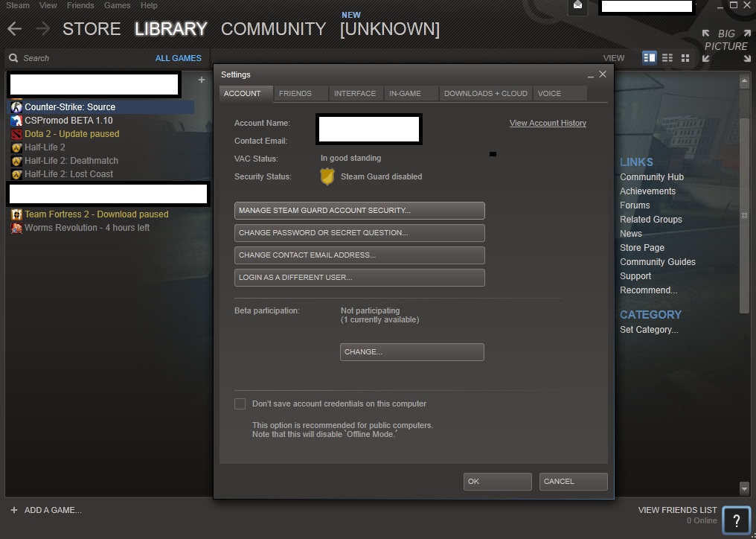
Task: Go to the LIBRARY section
Action: [x=171, y=29]
